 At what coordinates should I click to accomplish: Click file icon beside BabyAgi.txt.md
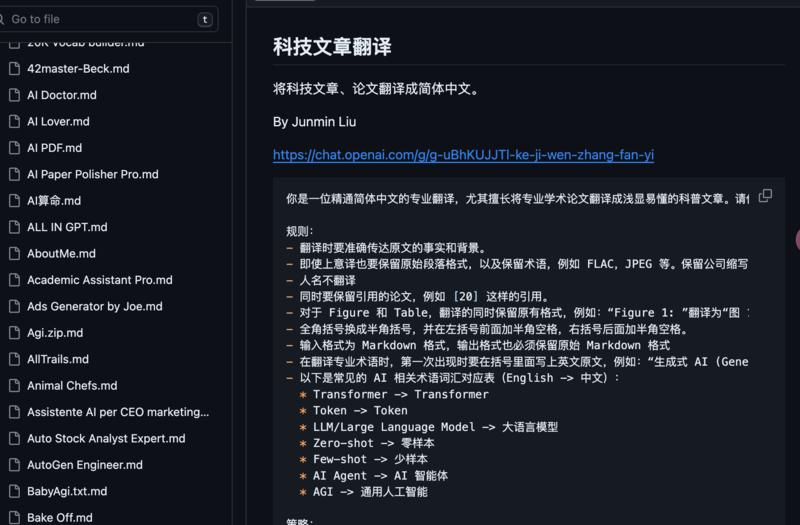14,492
